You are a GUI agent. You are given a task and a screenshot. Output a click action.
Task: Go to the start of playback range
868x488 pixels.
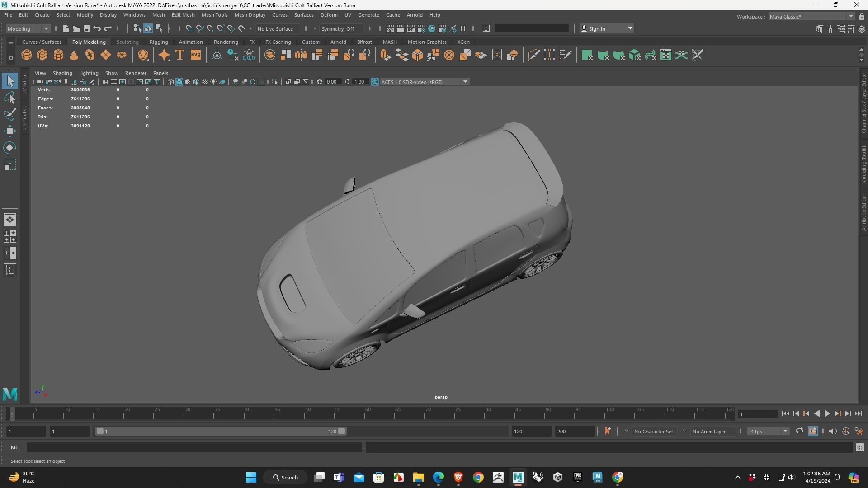click(x=785, y=414)
